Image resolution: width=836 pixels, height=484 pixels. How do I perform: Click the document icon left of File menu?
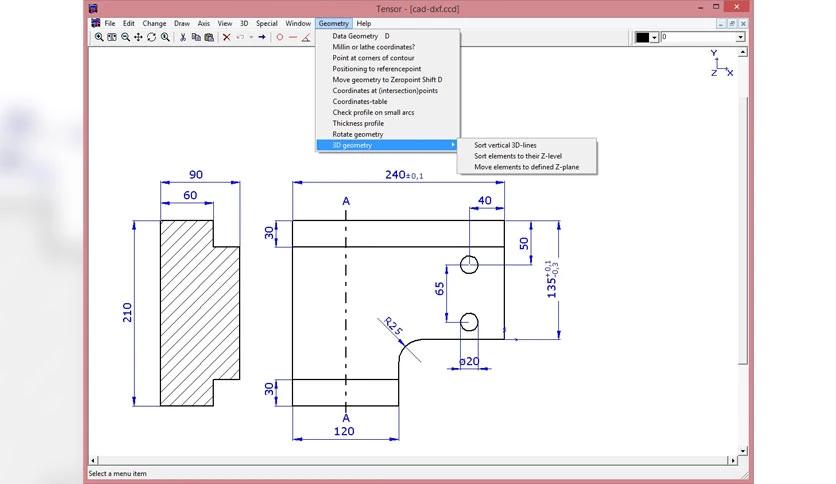click(95, 23)
